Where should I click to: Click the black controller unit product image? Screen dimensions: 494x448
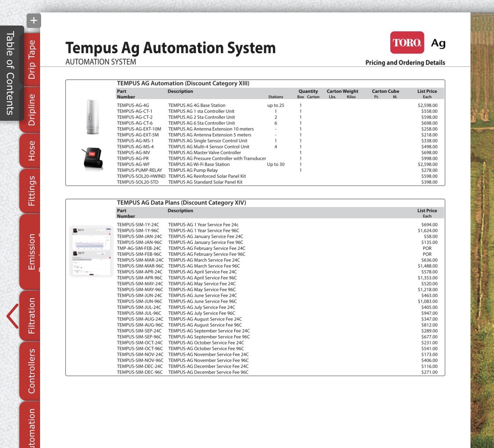[93, 158]
